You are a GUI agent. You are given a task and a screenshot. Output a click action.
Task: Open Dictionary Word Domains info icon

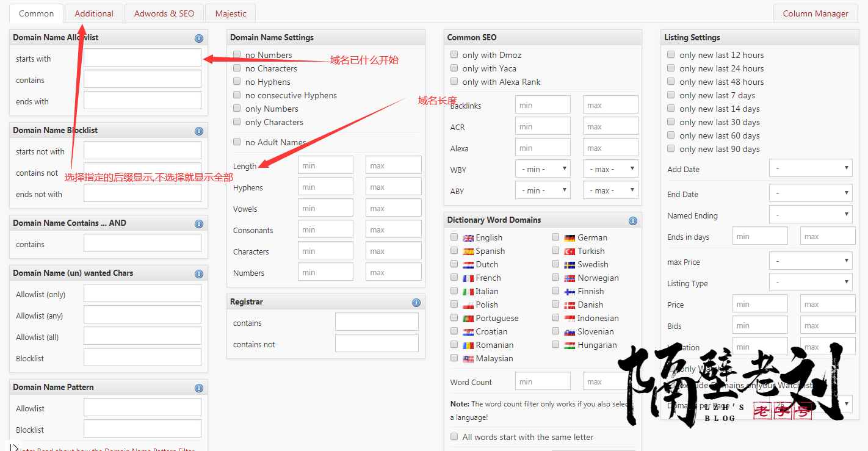pyautogui.click(x=632, y=221)
